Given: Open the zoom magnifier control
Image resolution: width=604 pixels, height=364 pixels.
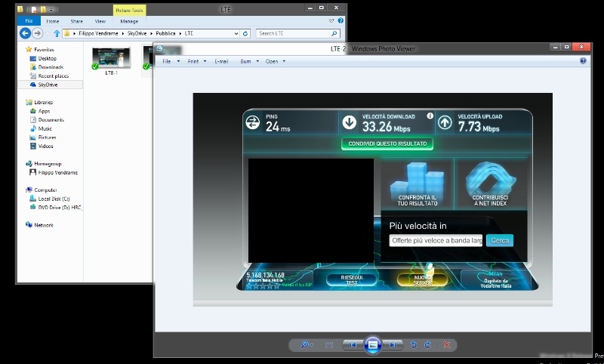Looking at the screenshot, I should pyautogui.click(x=306, y=344).
